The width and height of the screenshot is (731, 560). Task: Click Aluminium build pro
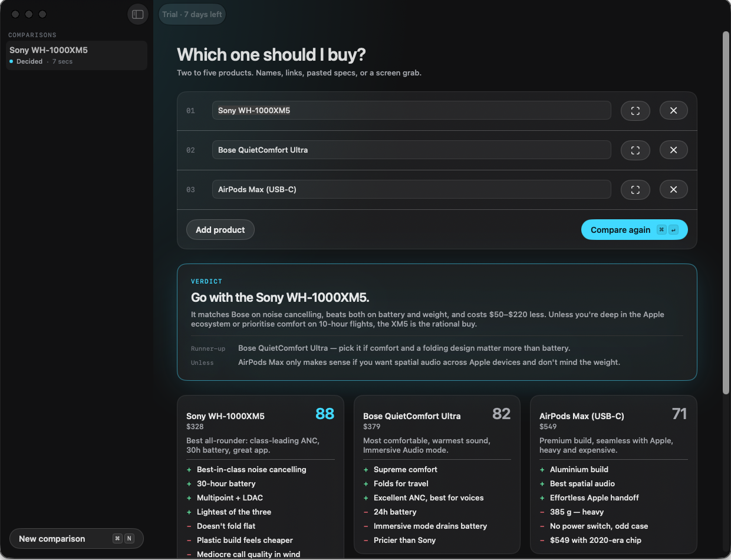pyautogui.click(x=579, y=470)
